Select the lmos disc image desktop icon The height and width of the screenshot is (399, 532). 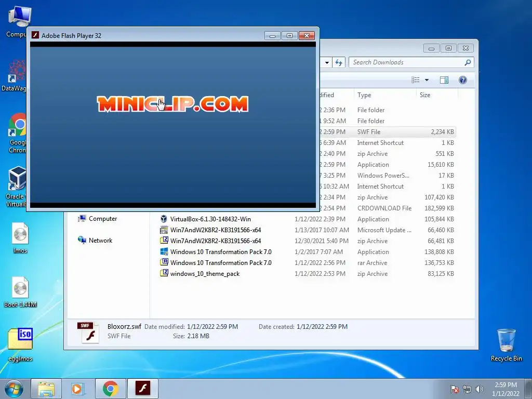point(20,238)
